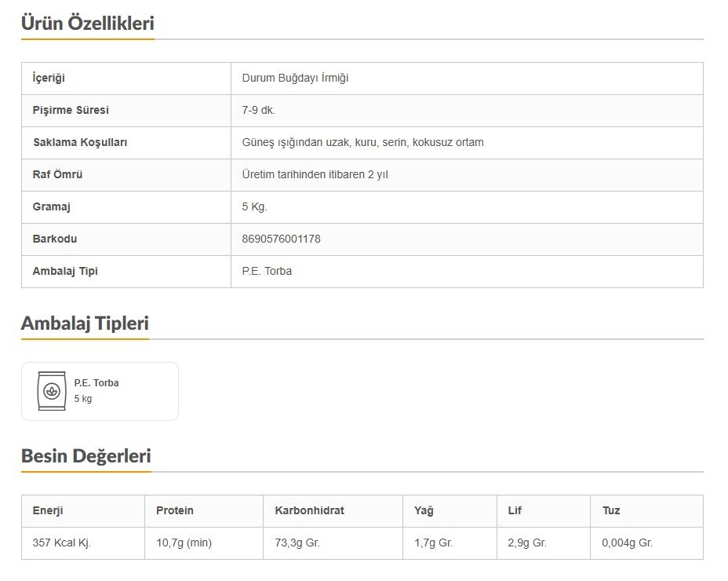
Task: Click the Karbonhidrat 73,3g Gr. value
Action: pyautogui.click(x=297, y=543)
